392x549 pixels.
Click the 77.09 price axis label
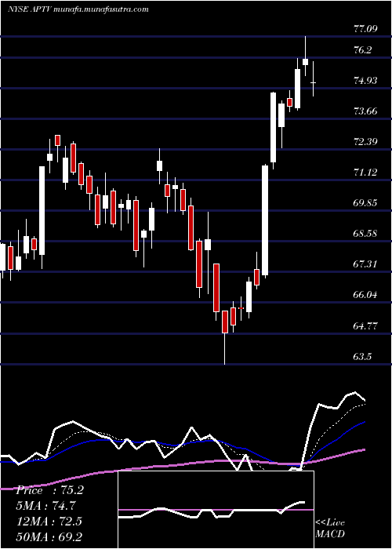coord(366,29)
